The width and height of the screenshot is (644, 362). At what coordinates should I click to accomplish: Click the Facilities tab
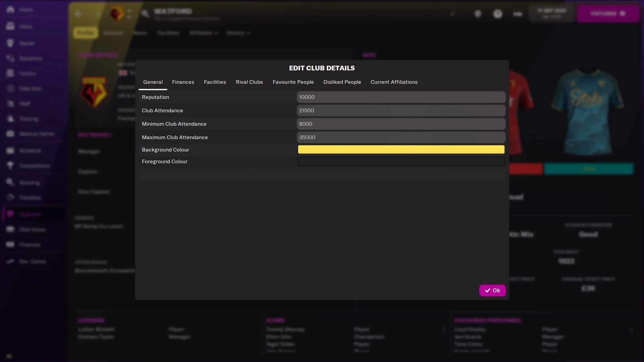pyautogui.click(x=215, y=82)
